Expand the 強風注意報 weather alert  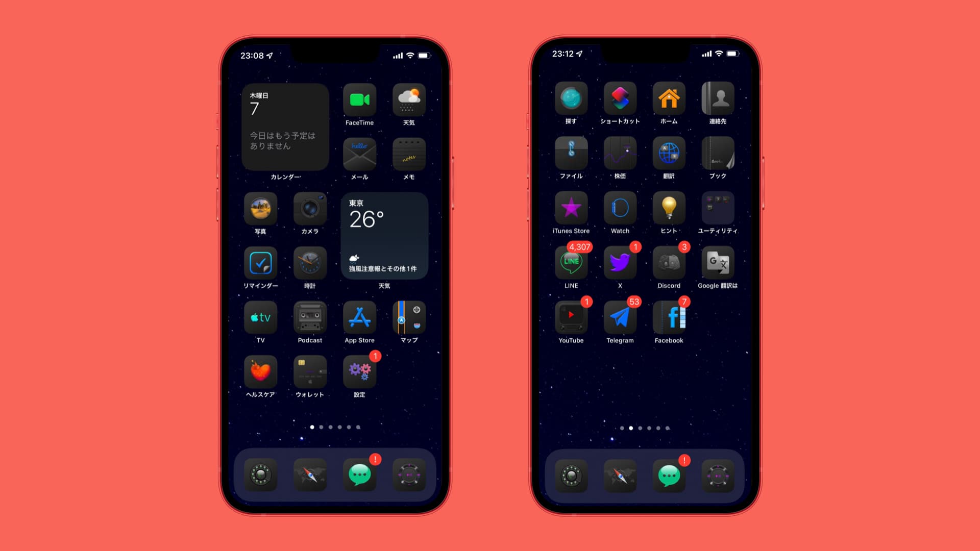383,268
